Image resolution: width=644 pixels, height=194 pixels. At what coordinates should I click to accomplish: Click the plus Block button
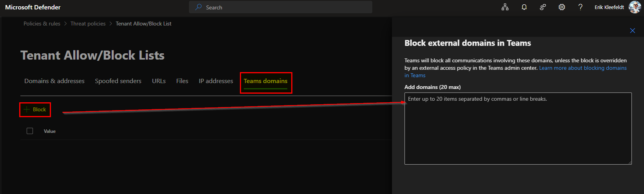[35, 109]
